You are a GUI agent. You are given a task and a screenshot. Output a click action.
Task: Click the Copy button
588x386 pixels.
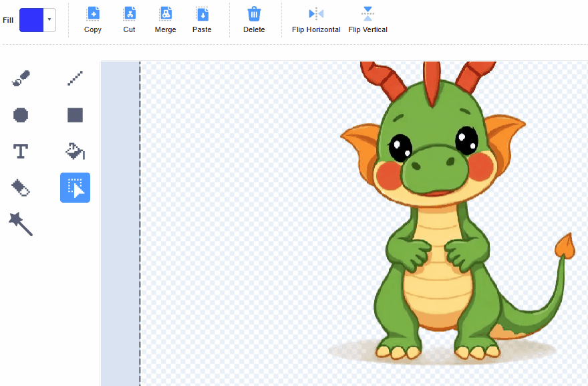pyautogui.click(x=93, y=20)
